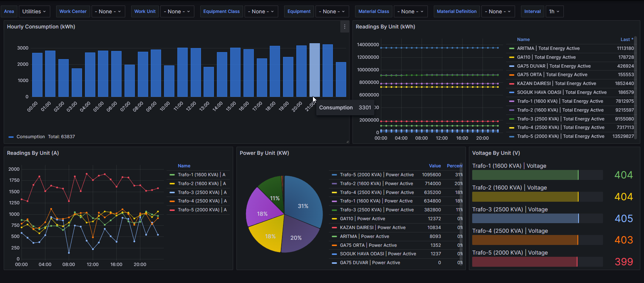
Task: Select Trafo-2 (1600 KVA) Power Active row
Action: pyautogui.click(x=395, y=184)
